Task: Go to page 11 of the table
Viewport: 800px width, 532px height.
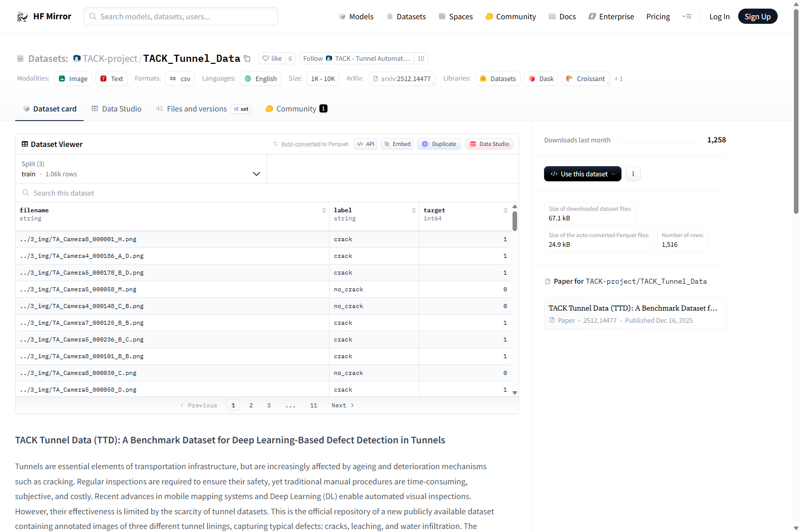Action: [314, 405]
